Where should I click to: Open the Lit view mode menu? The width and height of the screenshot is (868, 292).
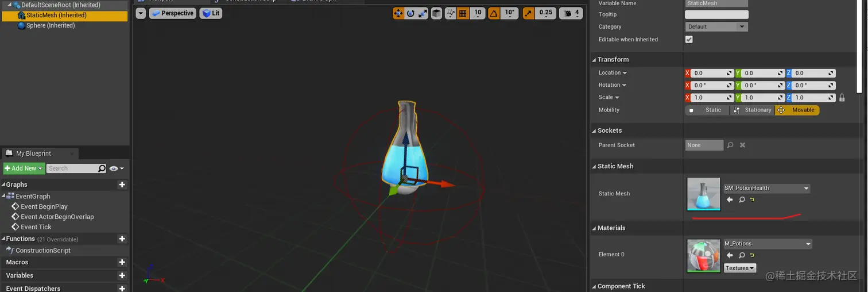(211, 13)
